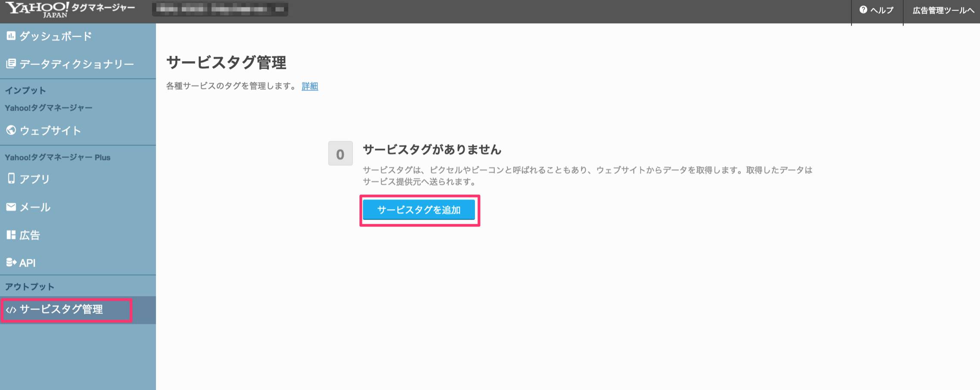The image size is (980, 390).
Task: Click the website globe icon
Action: (11, 130)
